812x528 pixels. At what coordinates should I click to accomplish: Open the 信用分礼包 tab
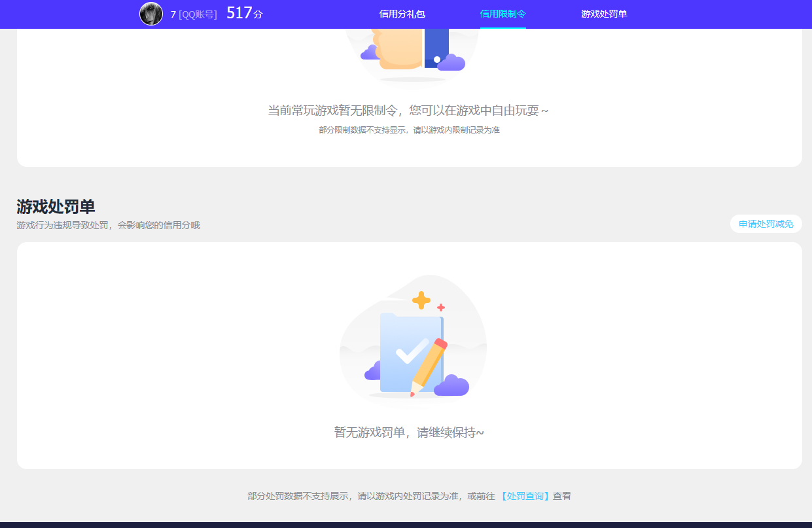(x=402, y=14)
